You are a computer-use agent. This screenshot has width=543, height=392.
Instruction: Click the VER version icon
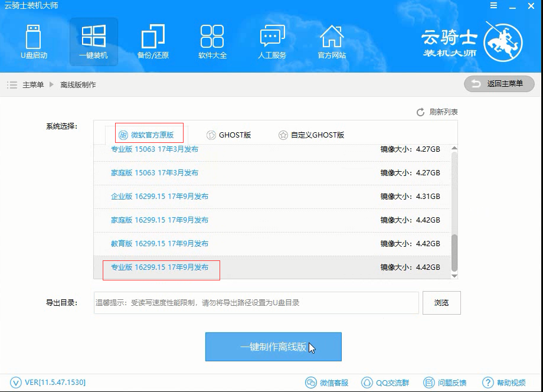[x=16, y=383]
